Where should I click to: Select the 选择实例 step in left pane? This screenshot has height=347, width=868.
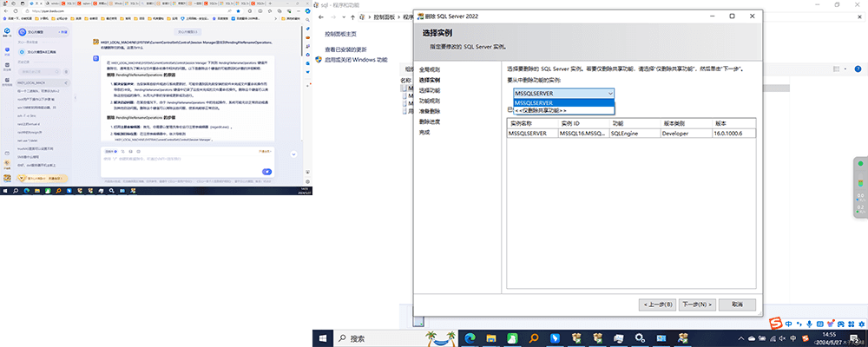430,81
